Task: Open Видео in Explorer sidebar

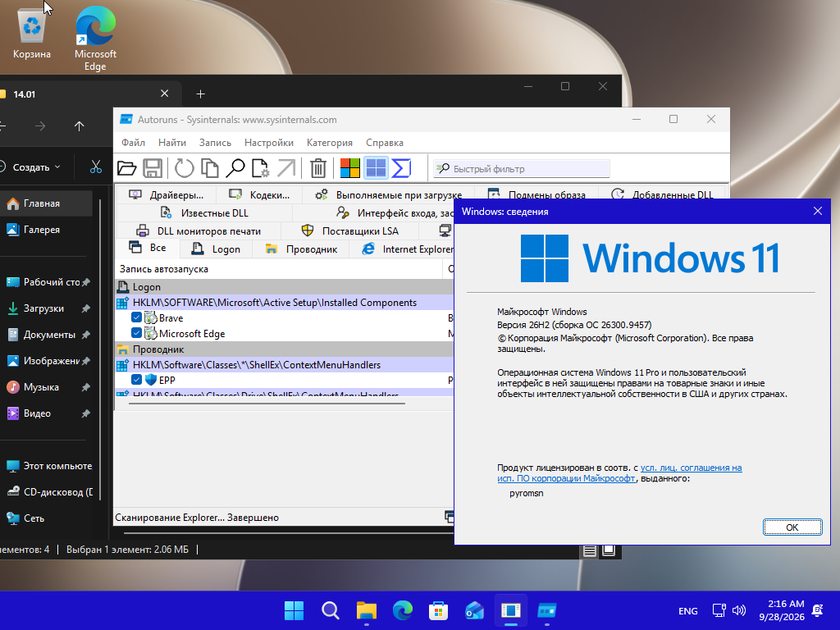Action: (x=47, y=413)
